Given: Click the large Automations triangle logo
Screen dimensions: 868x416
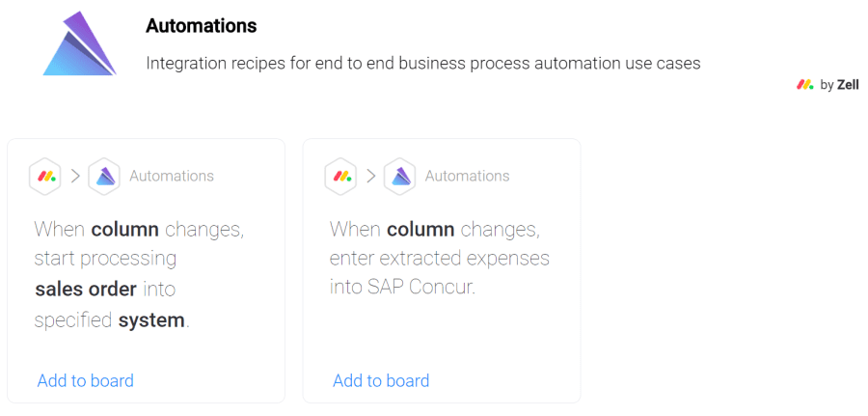Looking at the screenshot, I should 80,43.
